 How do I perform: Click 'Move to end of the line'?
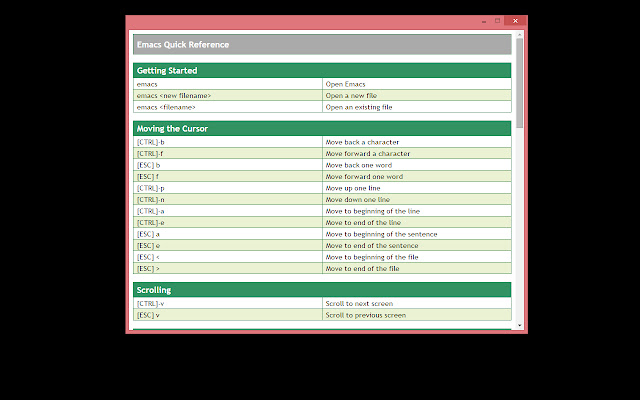(363, 222)
